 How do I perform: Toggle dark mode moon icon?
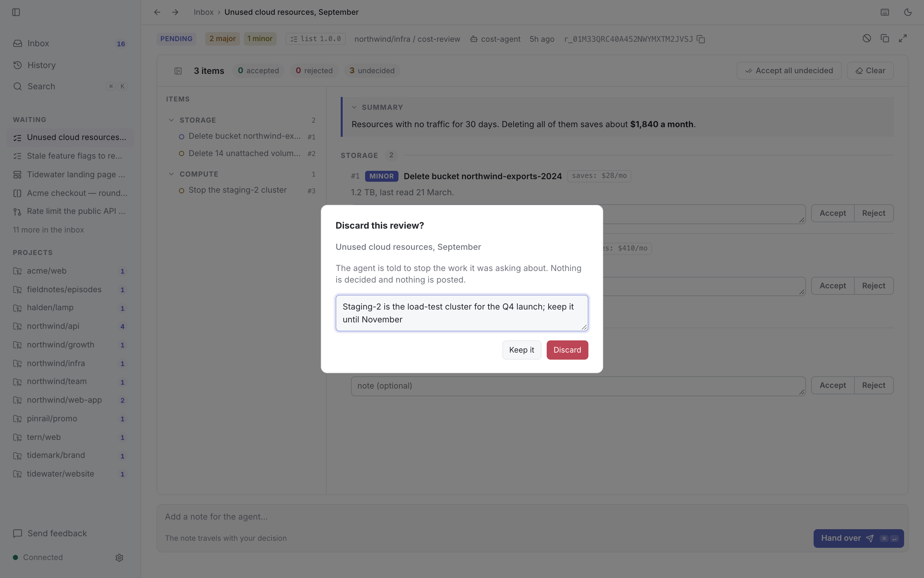pos(908,12)
